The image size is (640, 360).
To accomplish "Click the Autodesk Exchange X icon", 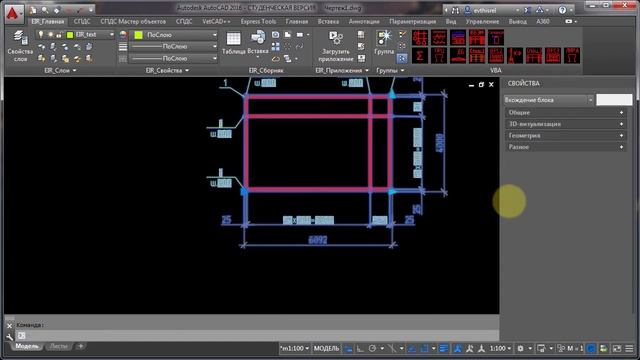I will 527,10.
